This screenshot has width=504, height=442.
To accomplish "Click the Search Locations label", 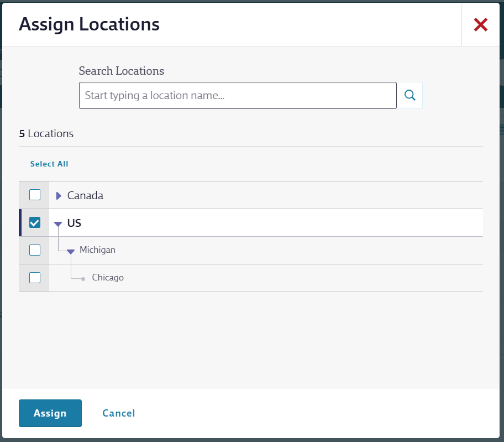I will 122,71.
